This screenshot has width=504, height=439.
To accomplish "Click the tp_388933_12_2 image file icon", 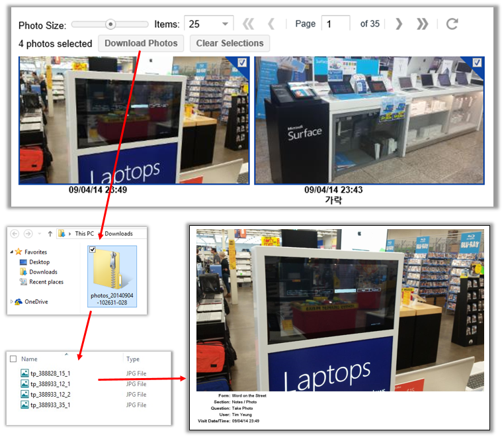I will 24,394.
